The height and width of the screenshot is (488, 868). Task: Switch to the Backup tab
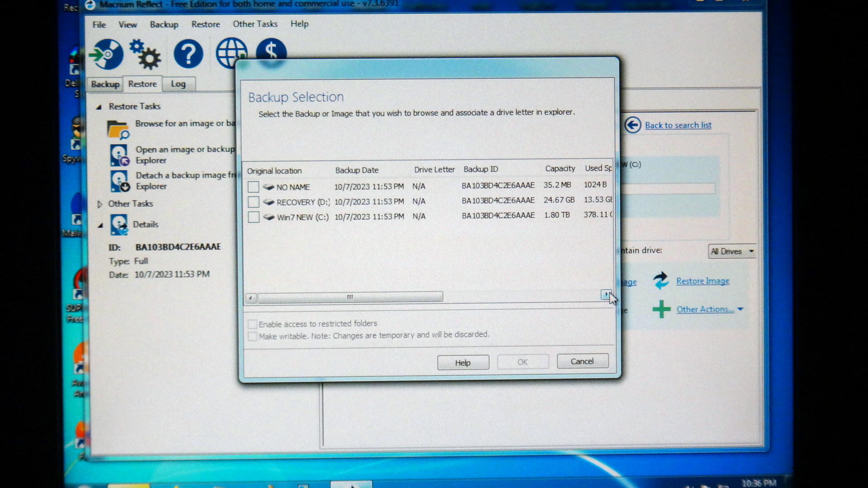pos(105,84)
